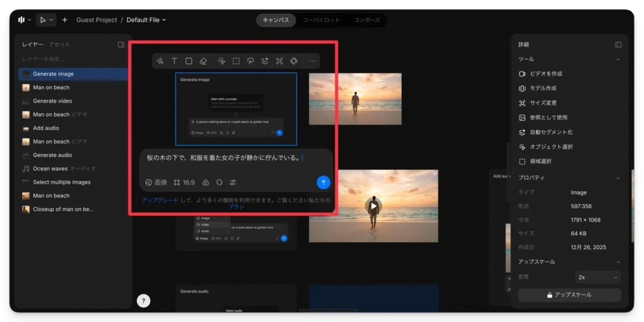Select the rectangle shape tool

coord(189,61)
